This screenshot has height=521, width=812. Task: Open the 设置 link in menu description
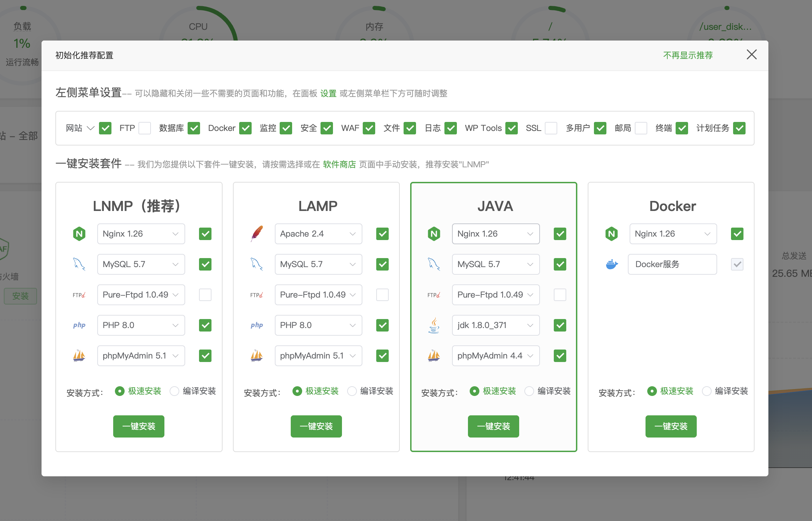(328, 94)
